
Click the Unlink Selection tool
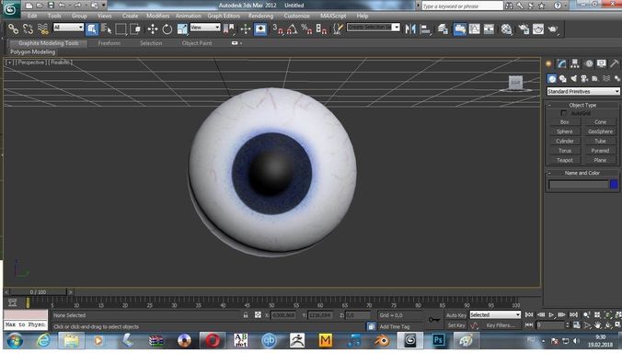click(28, 28)
